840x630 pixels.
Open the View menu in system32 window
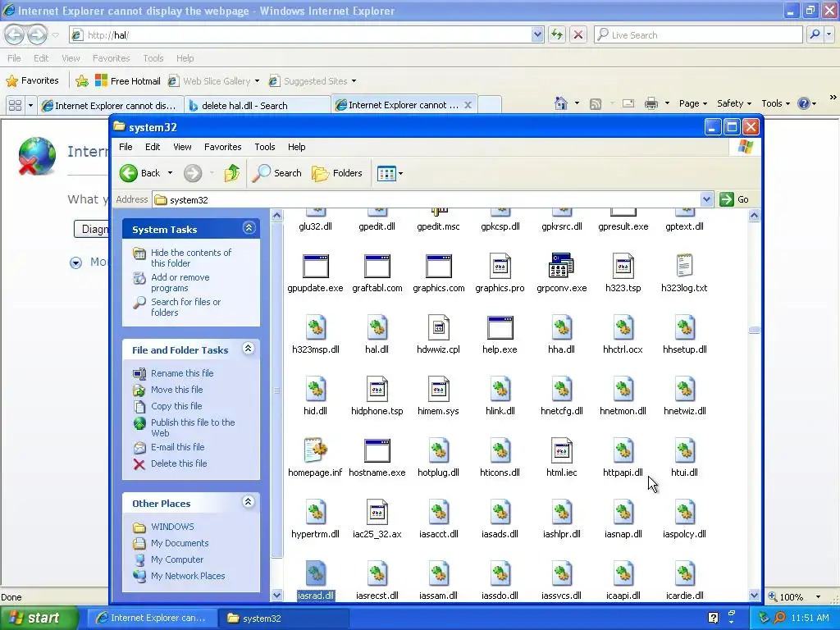tap(182, 147)
